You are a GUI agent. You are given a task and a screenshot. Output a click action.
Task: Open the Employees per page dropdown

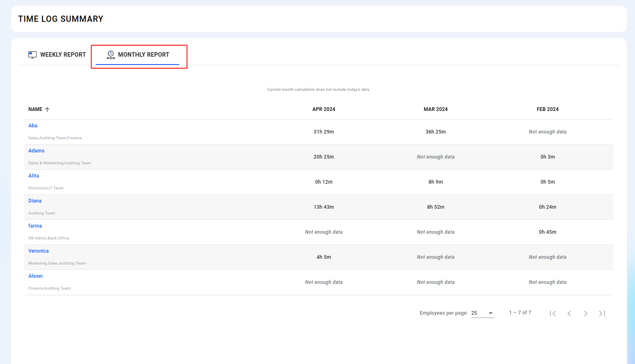483,313
